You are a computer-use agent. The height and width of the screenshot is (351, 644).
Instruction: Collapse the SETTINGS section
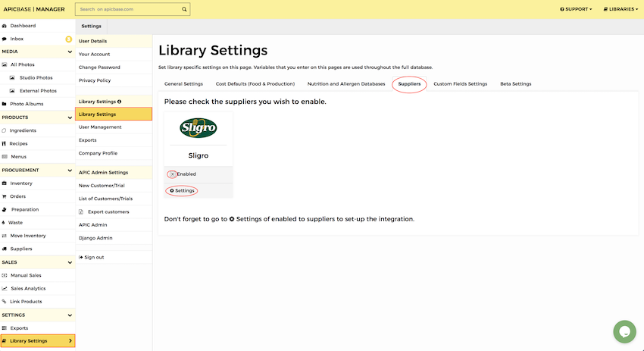point(70,315)
